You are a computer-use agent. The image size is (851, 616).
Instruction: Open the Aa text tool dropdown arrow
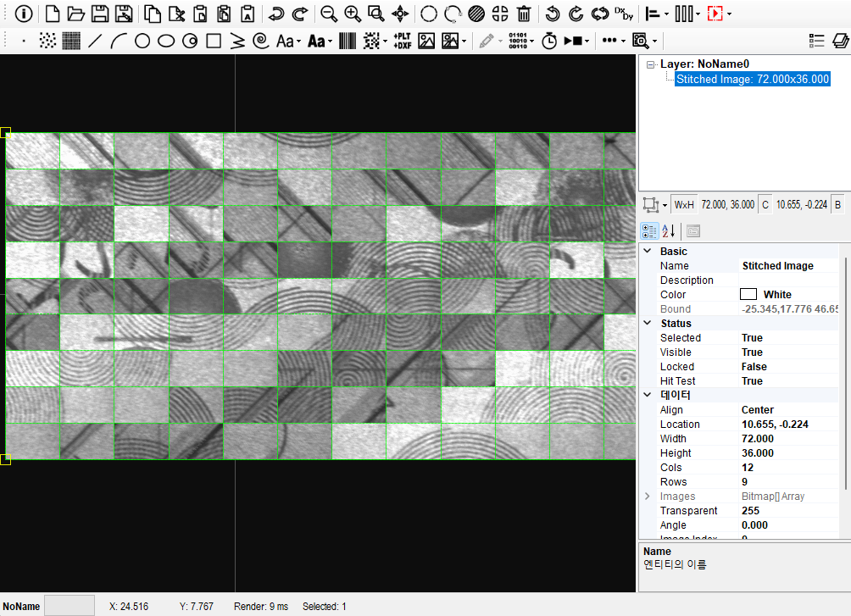point(299,41)
